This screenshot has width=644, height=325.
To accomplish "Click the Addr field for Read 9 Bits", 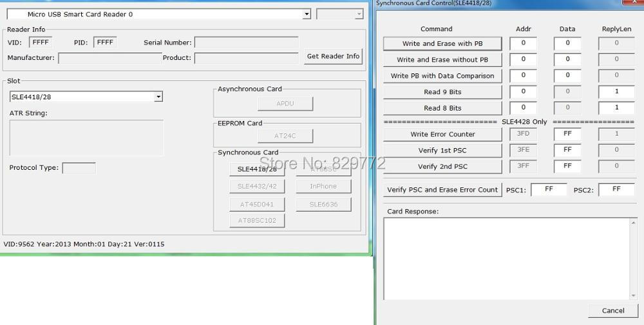I will [523, 91].
